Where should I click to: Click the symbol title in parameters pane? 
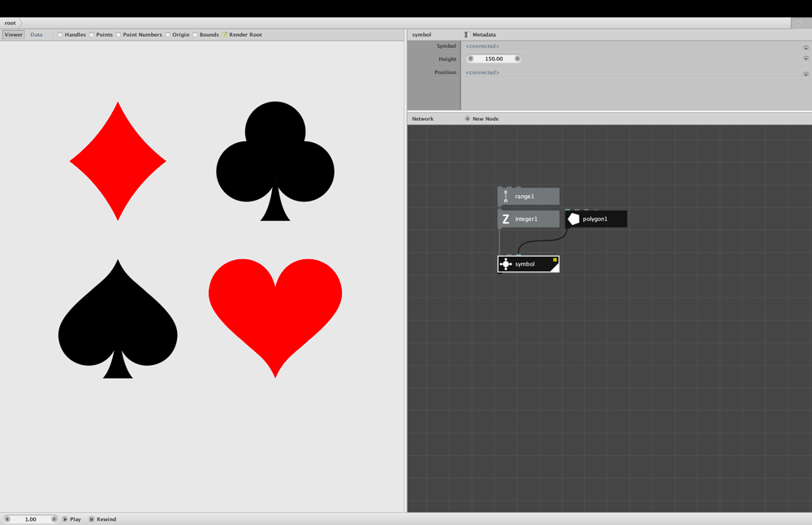tap(421, 35)
